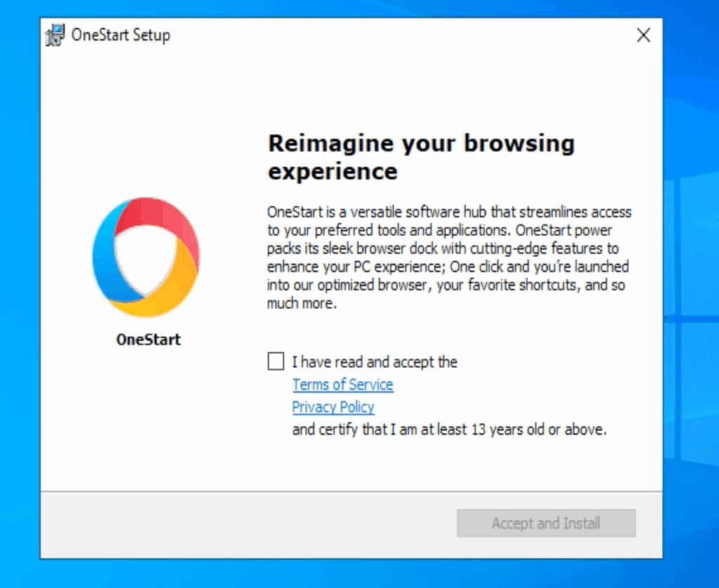Screen dimensions: 719x588
Task: Click the 'OneStart' label under the logo
Action: coord(149,339)
